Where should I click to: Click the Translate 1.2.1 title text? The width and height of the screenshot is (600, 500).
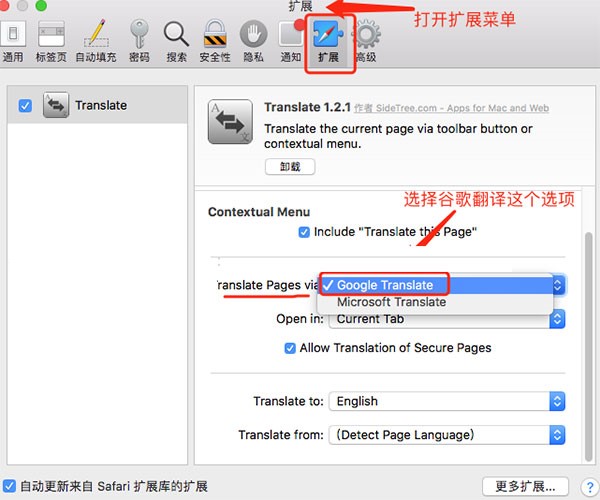click(307, 107)
